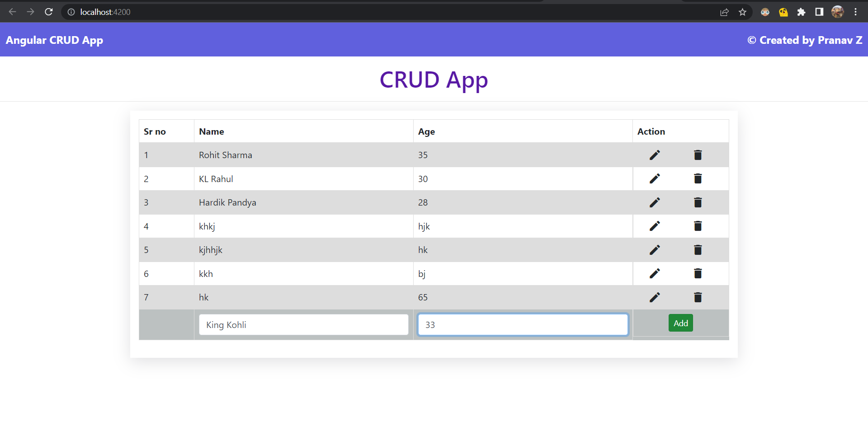The height and width of the screenshot is (445, 868).
Task: Open the browser extensions puzzle icon
Action: (801, 12)
